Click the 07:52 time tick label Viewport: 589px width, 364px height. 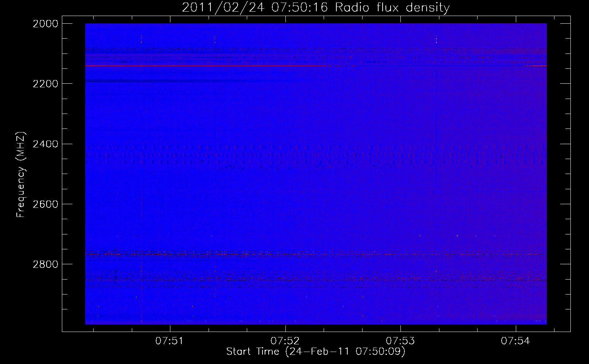(x=285, y=341)
